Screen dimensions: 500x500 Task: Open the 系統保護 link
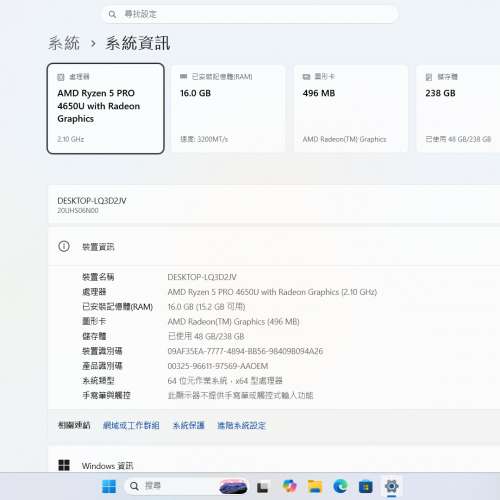188,425
